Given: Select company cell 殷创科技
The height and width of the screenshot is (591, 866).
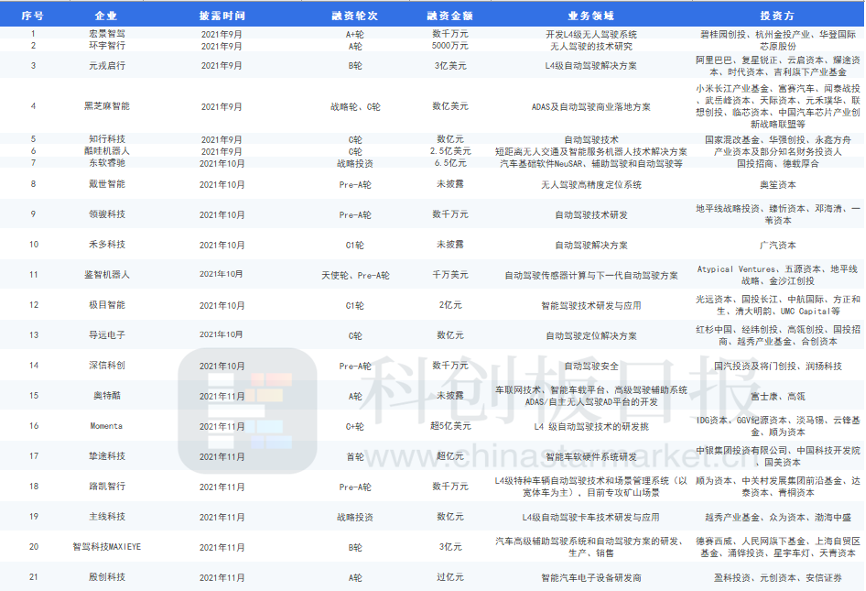Looking at the screenshot, I should click(107, 577).
